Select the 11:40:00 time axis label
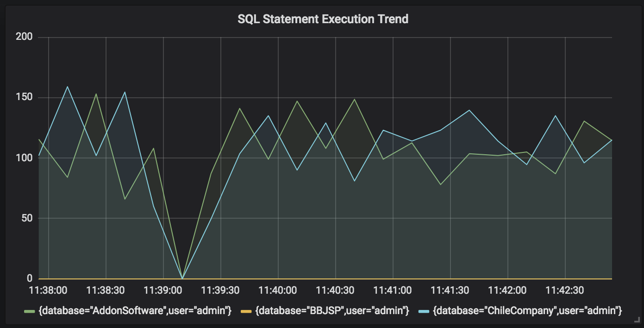Image resolution: width=644 pixels, height=328 pixels. [x=278, y=290]
